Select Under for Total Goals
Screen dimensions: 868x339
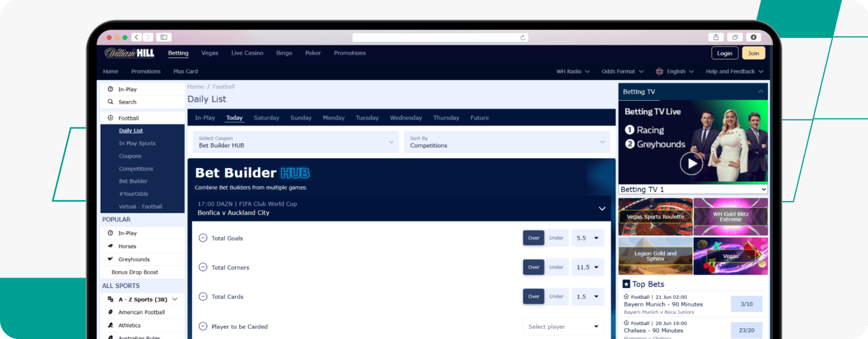(556, 238)
